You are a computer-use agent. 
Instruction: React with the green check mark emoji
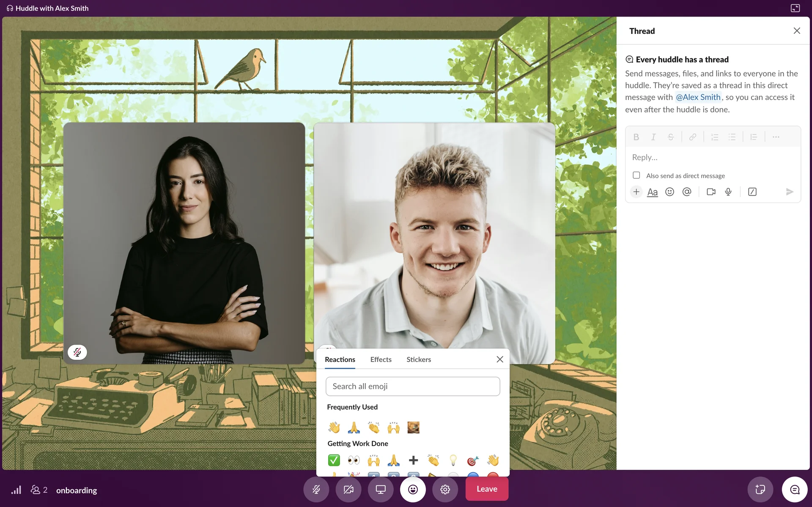334,460
